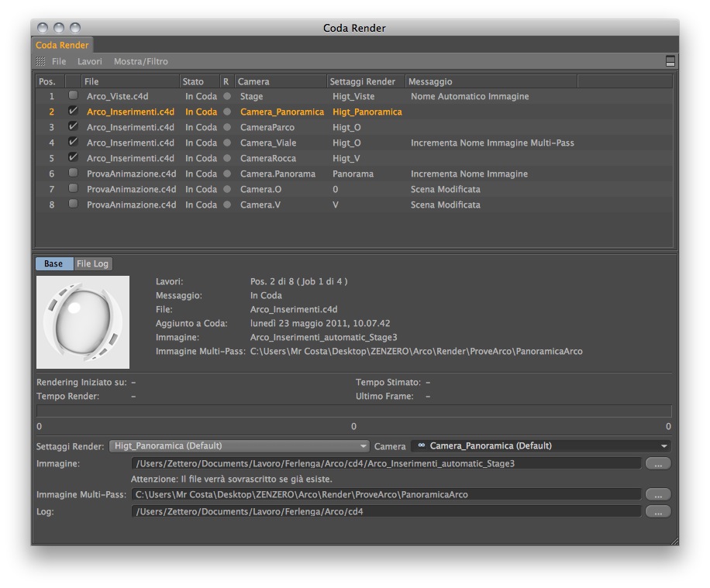
Task: Enable the checkbox for Arco_Viste.c4d job
Action: (73, 95)
